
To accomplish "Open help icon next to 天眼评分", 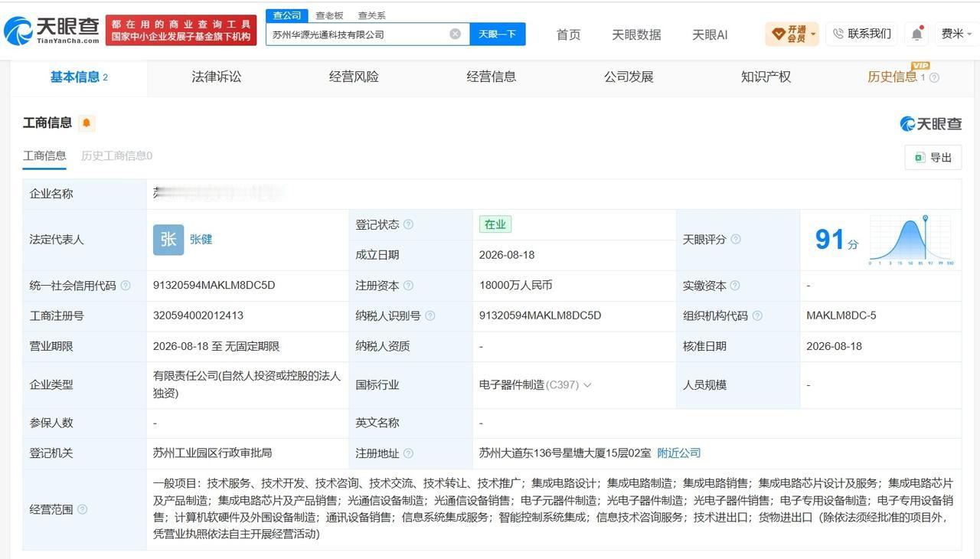I will point(736,240).
